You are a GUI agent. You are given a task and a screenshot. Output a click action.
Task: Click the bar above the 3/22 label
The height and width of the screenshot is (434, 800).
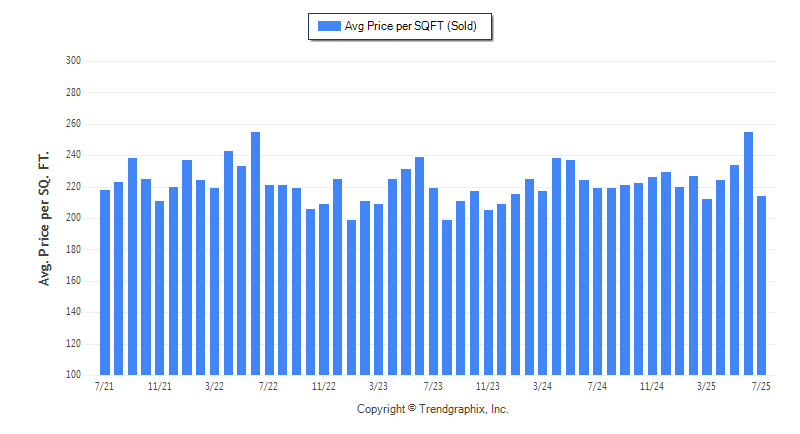coord(214,282)
